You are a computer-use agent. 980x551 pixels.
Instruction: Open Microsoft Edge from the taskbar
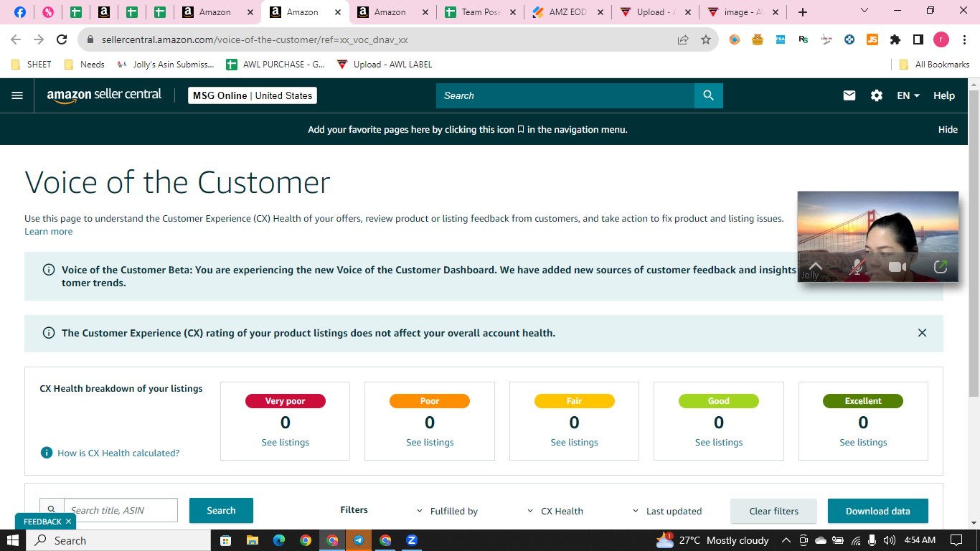point(279,540)
